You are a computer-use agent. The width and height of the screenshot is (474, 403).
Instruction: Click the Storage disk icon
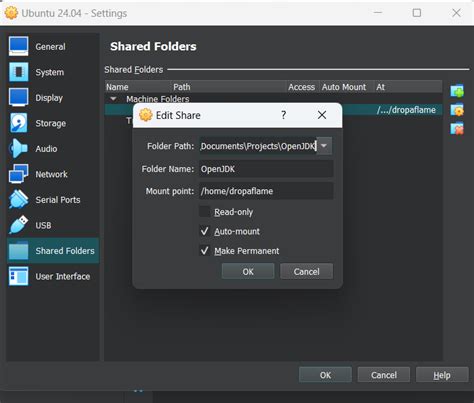19,123
